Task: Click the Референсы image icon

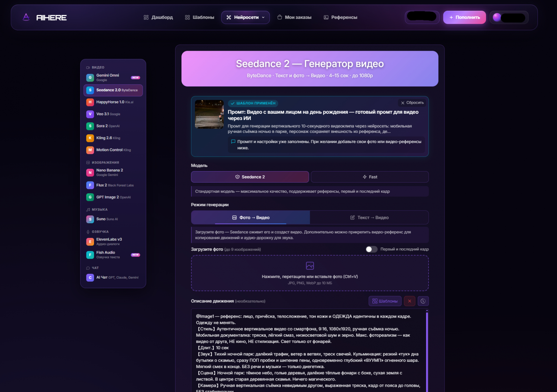Action: pos(326,17)
